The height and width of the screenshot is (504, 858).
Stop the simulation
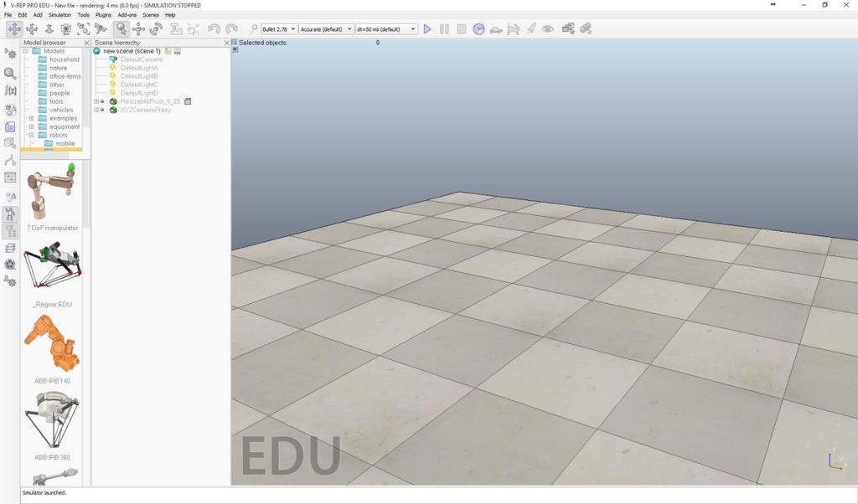pyautogui.click(x=462, y=29)
